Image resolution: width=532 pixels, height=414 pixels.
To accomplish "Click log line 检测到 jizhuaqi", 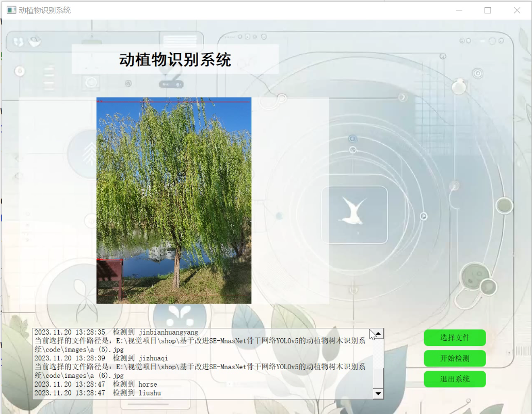I will [101, 358].
